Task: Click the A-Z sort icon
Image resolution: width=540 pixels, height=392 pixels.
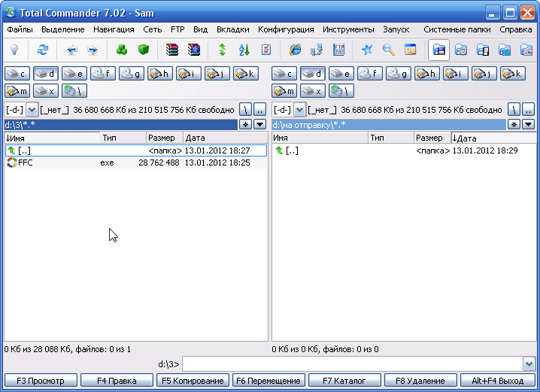Action: (x=244, y=50)
